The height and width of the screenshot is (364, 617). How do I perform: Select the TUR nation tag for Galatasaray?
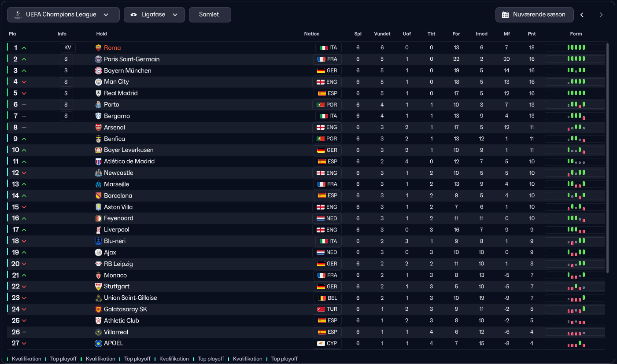pyautogui.click(x=327, y=309)
